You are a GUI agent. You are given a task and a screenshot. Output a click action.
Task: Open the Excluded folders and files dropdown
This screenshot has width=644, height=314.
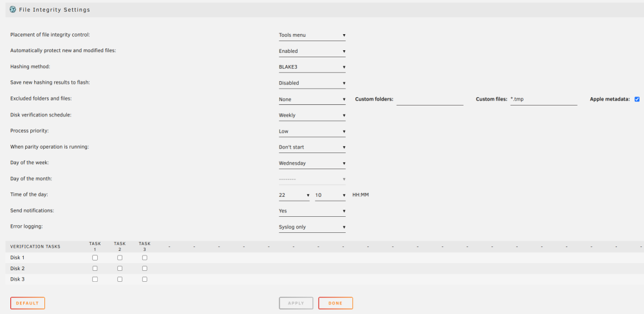312,99
